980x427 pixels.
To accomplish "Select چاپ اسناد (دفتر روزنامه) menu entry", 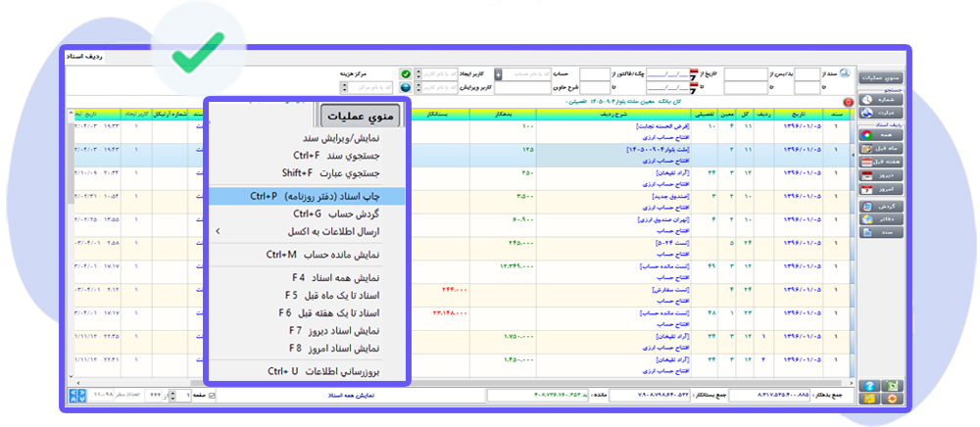I will pos(307,197).
